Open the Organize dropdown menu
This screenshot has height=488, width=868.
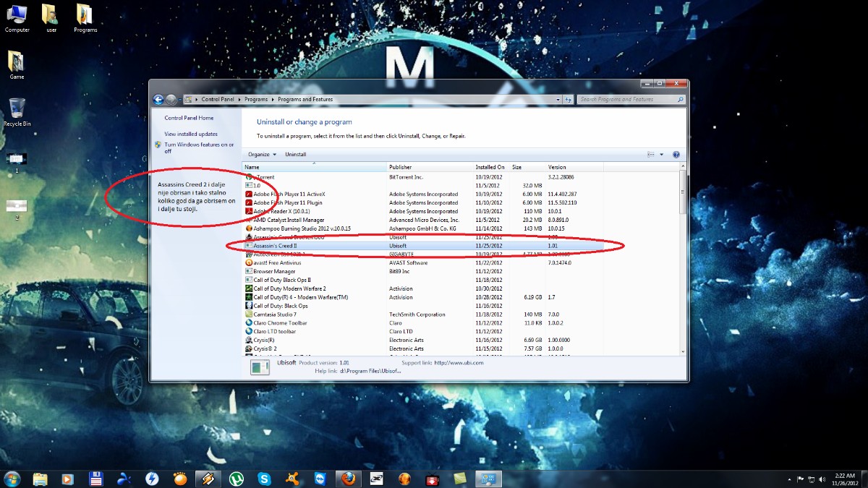[x=262, y=155]
